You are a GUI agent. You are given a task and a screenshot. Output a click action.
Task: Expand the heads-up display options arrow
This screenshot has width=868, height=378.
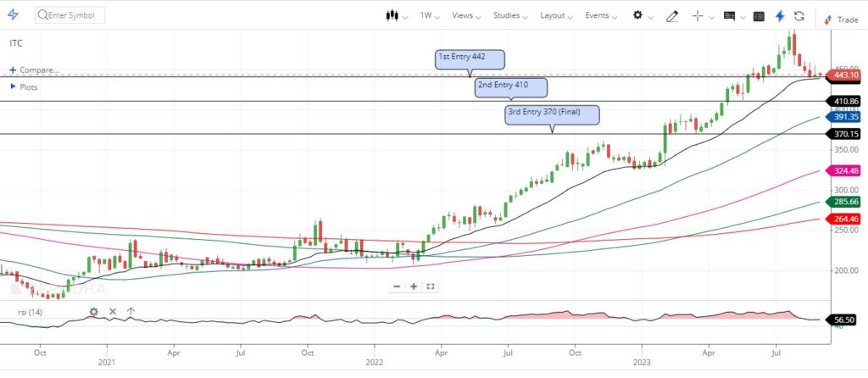point(743,17)
